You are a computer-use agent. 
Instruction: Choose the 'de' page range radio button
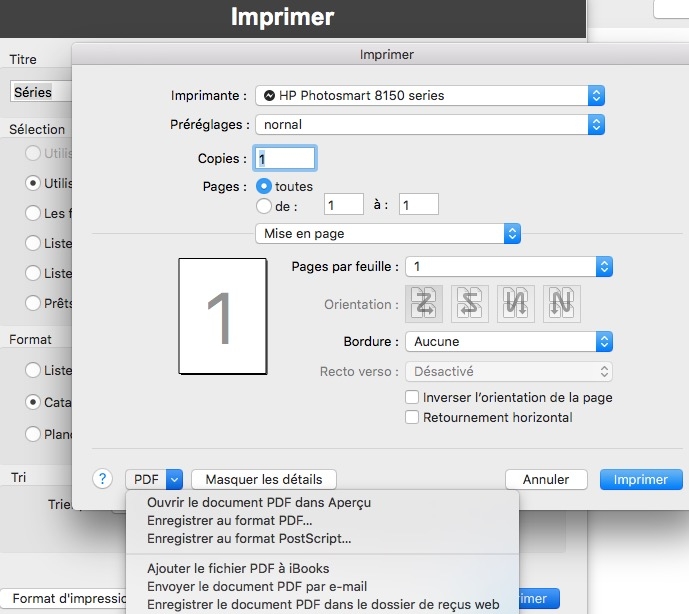[x=265, y=205]
